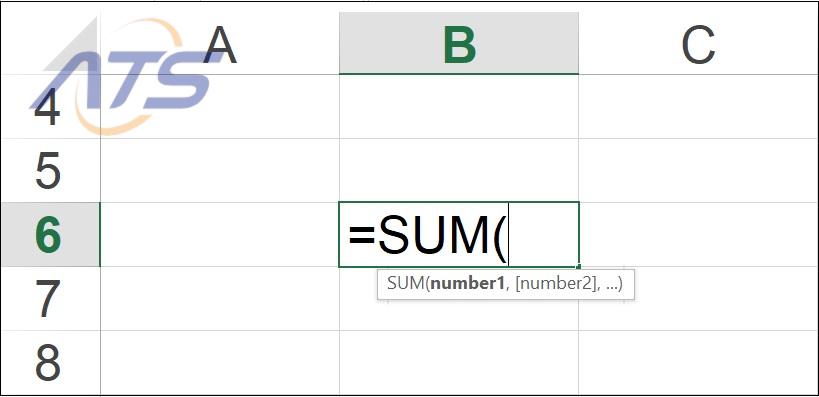Select cell A6 as formula reference
Image resolution: width=819 pixels, height=397 pixels.
click(219, 235)
